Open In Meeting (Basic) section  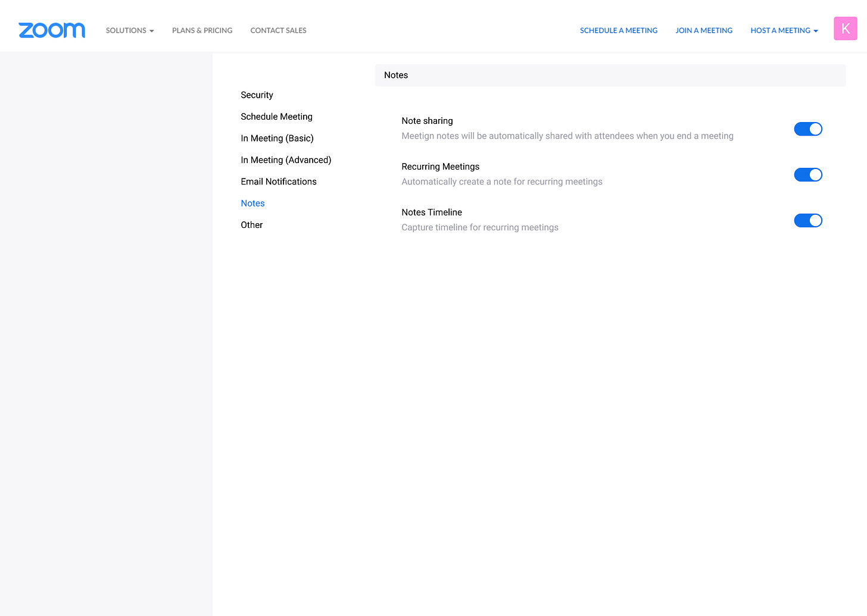[277, 138]
